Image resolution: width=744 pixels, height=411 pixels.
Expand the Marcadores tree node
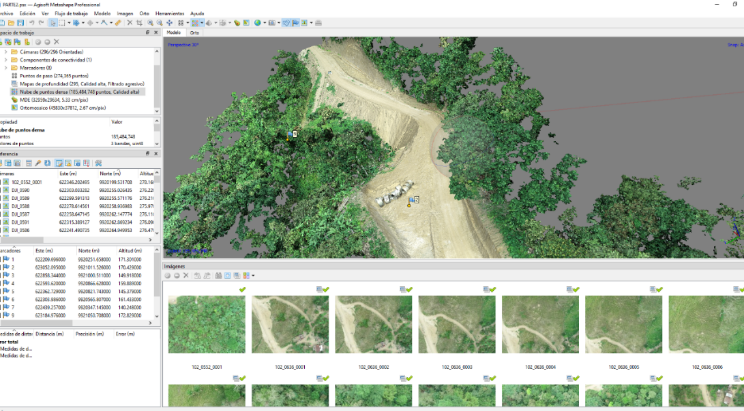[x=6, y=67]
